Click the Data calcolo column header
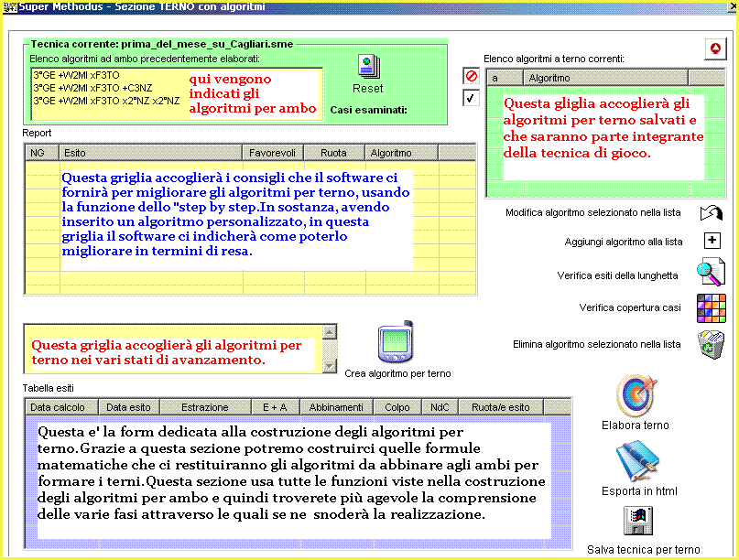The width and height of the screenshot is (739, 560). [61, 407]
